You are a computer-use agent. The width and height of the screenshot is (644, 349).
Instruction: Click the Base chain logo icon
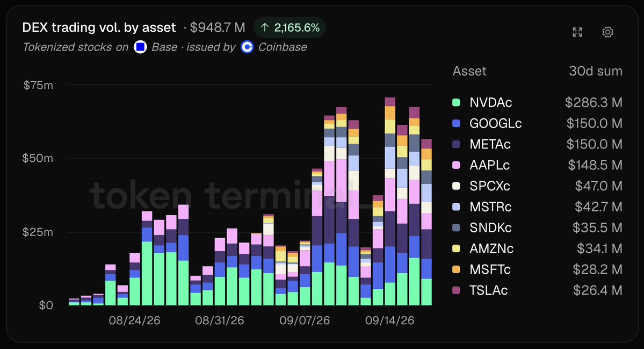(141, 47)
